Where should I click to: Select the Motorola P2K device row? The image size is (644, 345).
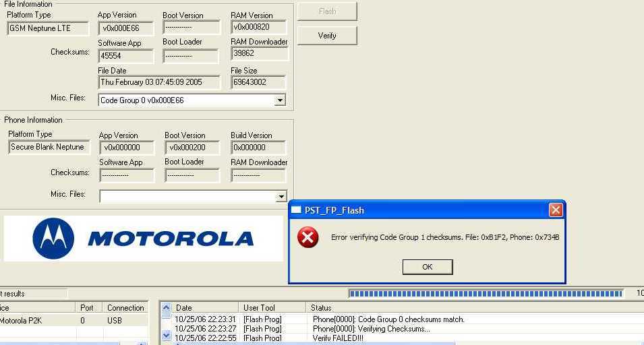74,320
